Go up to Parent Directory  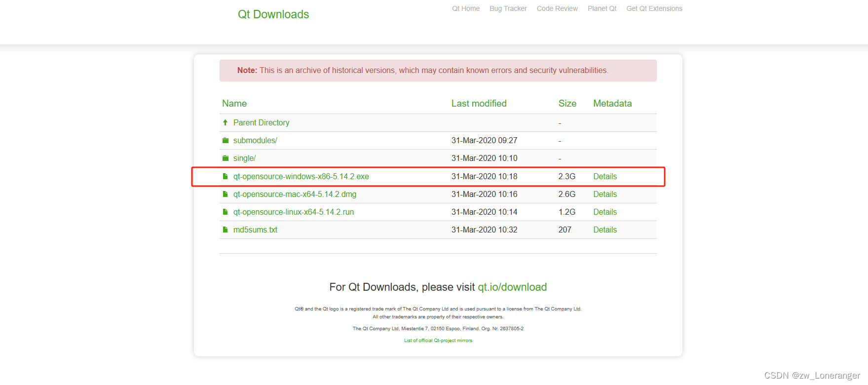click(x=262, y=122)
